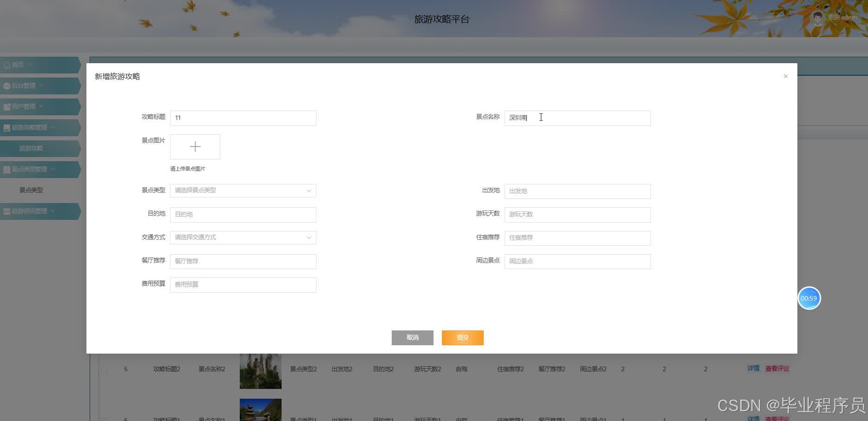
Task: Open the 交通方式 dropdown
Action: 243,237
